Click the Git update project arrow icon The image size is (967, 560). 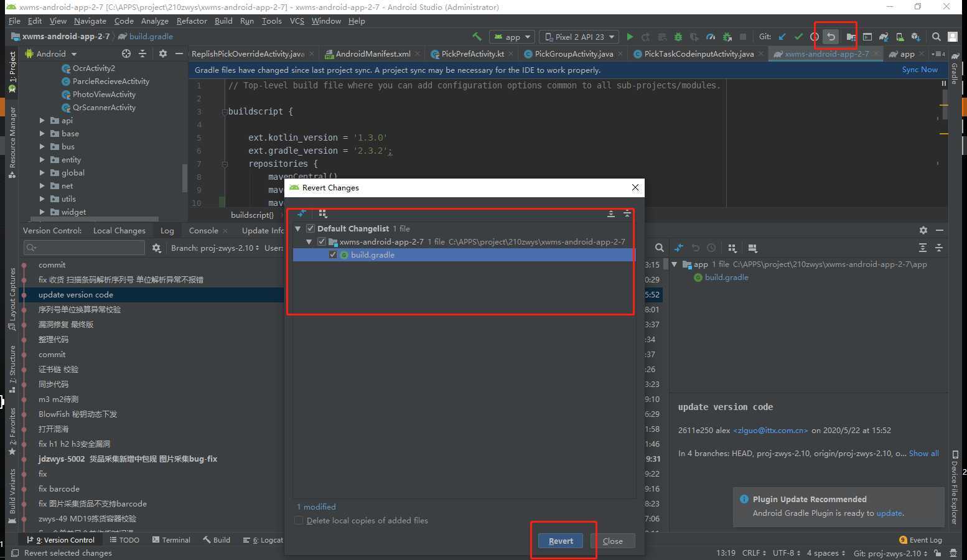point(782,37)
